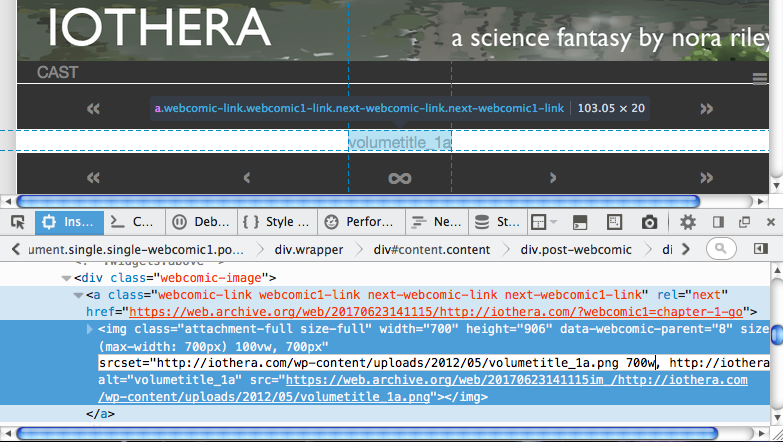
Task: Activate the element picker tool
Action: [17, 222]
